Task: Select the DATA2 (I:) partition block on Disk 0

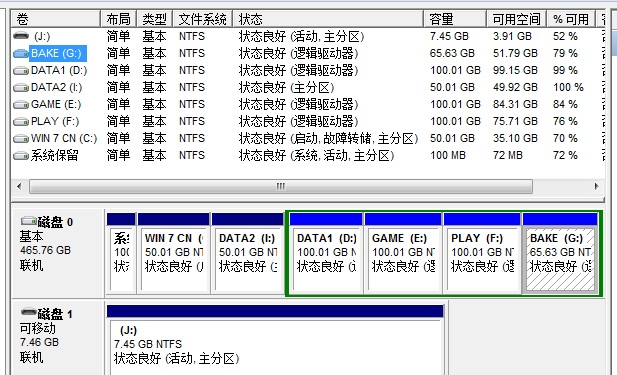Action: click(x=248, y=253)
